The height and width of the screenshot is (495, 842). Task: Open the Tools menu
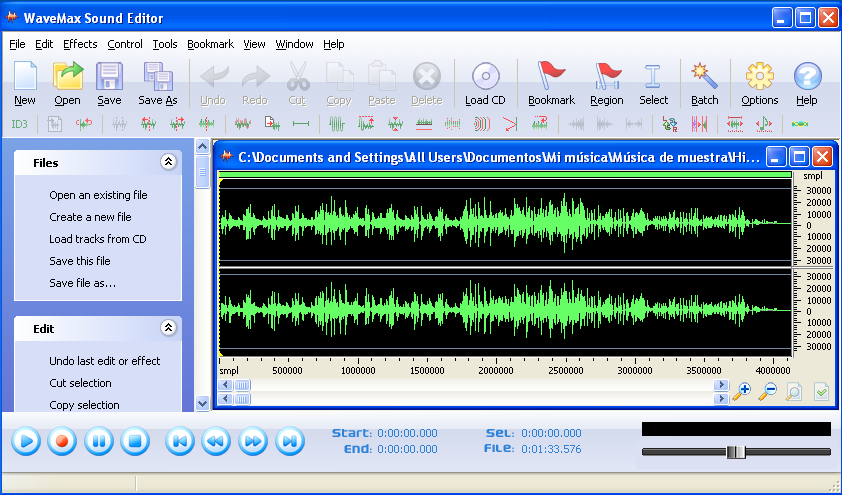tap(165, 44)
